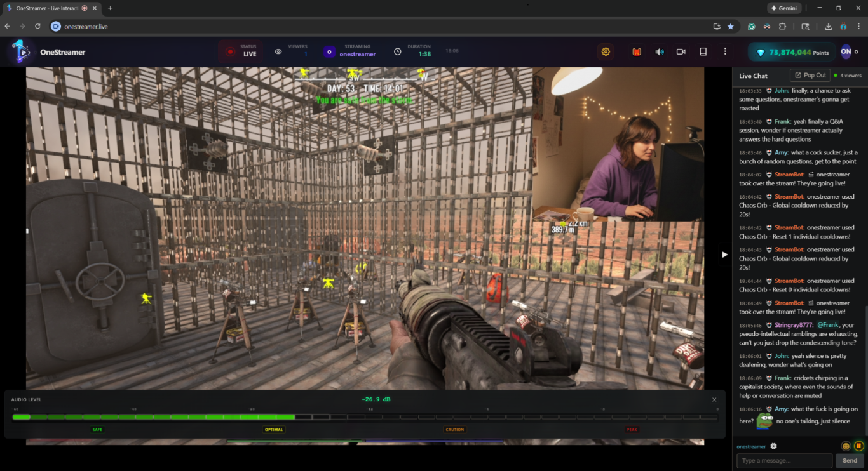
Task: Click the 1:38 stream duration value
Action: pos(424,55)
